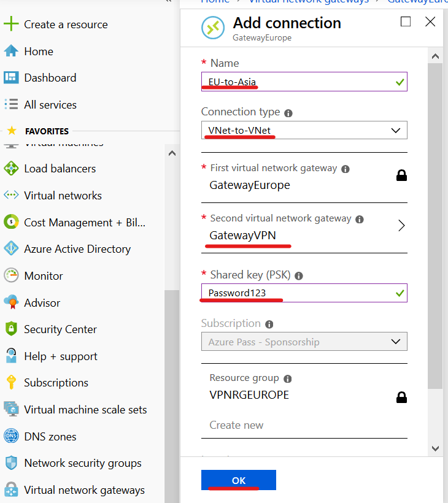The width and height of the screenshot is (448, 503).
Task: Close the Add connection blade
Action: [430, 21]
